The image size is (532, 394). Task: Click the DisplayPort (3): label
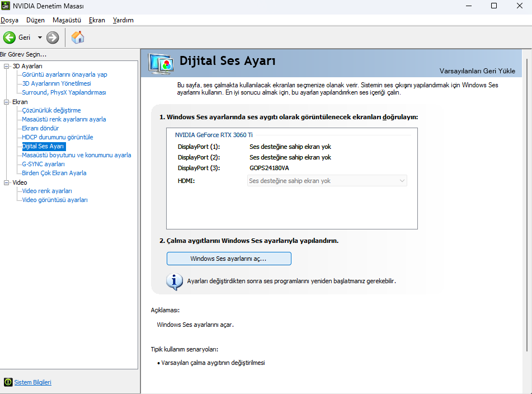click(199, 168)
